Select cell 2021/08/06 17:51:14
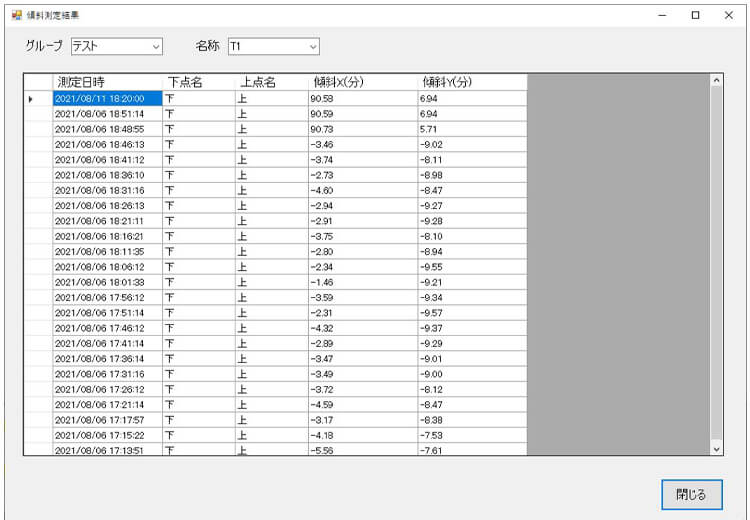 pyautogui.click(x=108, y=313)
